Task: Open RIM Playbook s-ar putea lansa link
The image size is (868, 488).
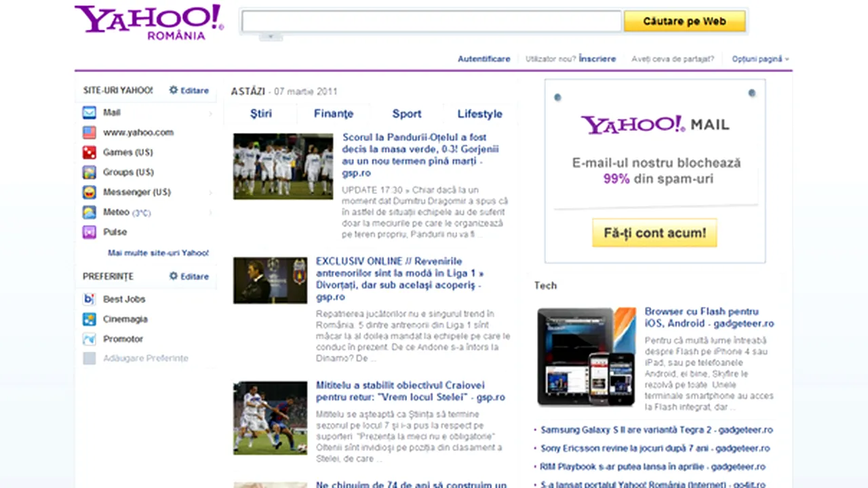Action: click(x=653, y=467)
